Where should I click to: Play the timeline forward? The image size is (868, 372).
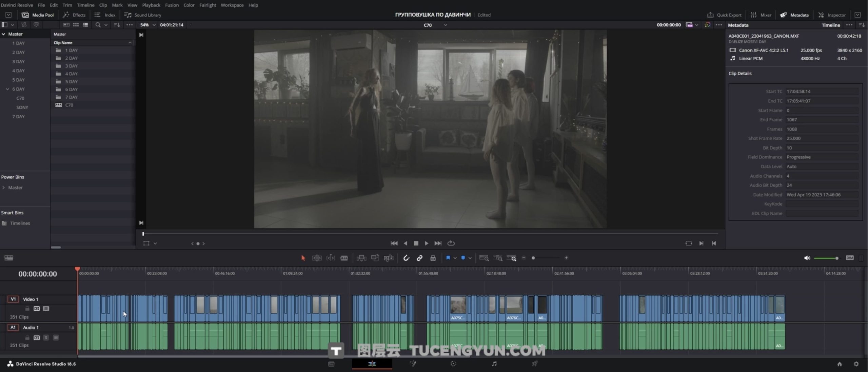pyautogui.click(x=427, y=243)
